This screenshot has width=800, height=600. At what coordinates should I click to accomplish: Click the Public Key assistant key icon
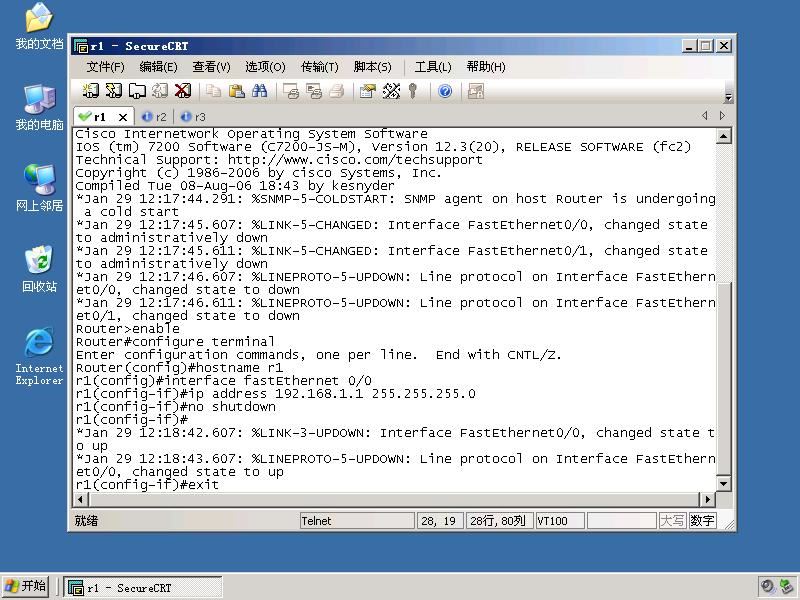pyautogui.click(x=413, y=91)
